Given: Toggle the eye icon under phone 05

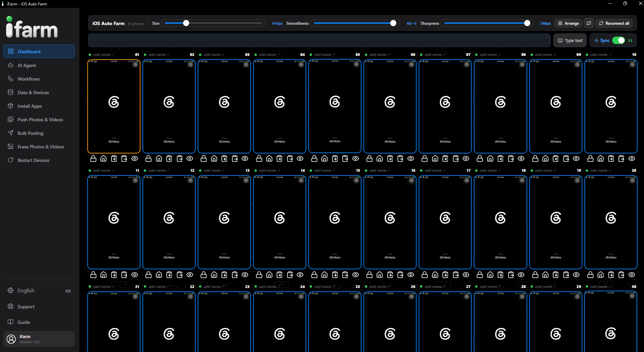Looking at the screenshot, I should coord(356,159).
